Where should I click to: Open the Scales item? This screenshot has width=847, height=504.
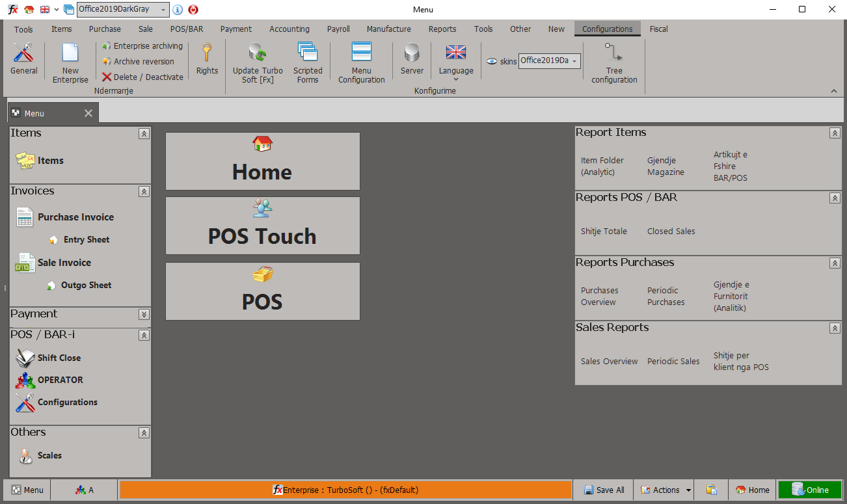tap(49, 455)
